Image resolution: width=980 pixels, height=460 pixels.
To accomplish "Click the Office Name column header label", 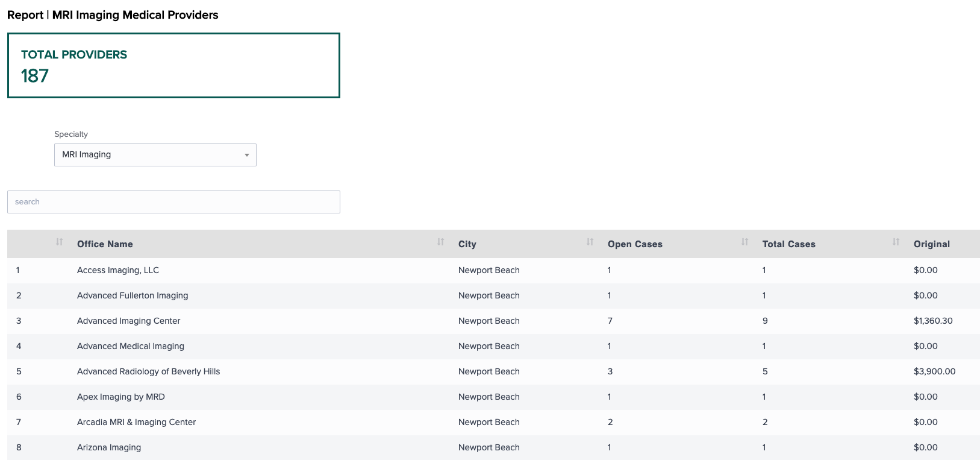I will point(105,244).
